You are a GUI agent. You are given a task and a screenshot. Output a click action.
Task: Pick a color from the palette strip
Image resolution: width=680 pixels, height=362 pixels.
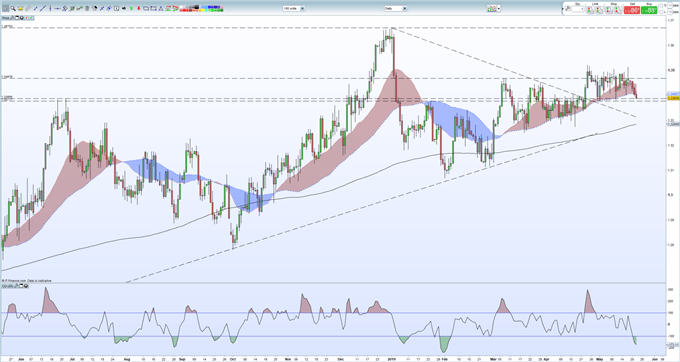[201, 9]
